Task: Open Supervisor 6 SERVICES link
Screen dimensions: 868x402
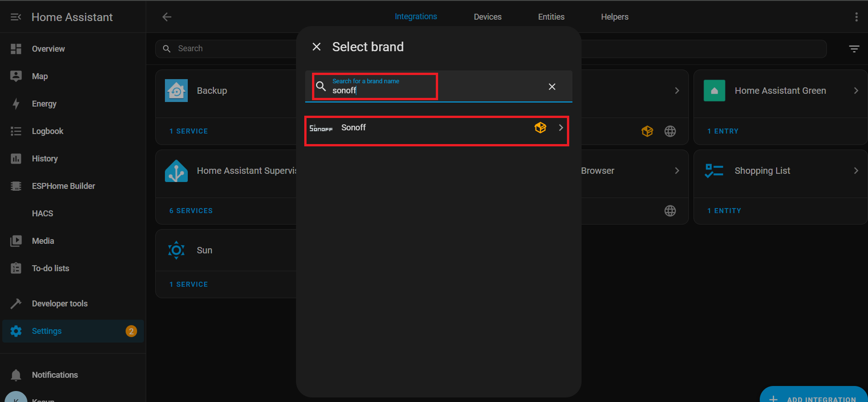Action: 191,211
